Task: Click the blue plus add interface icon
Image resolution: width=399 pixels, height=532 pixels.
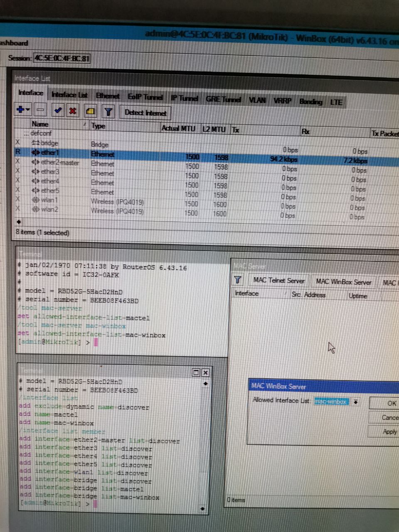Action: pos(20,110)
